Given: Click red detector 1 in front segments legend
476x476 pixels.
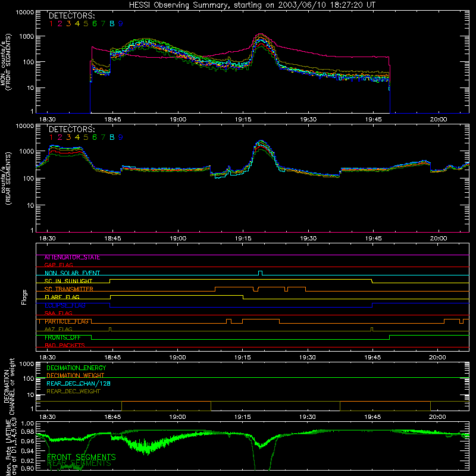Looking at the screenshot, I should click(51, 24).
